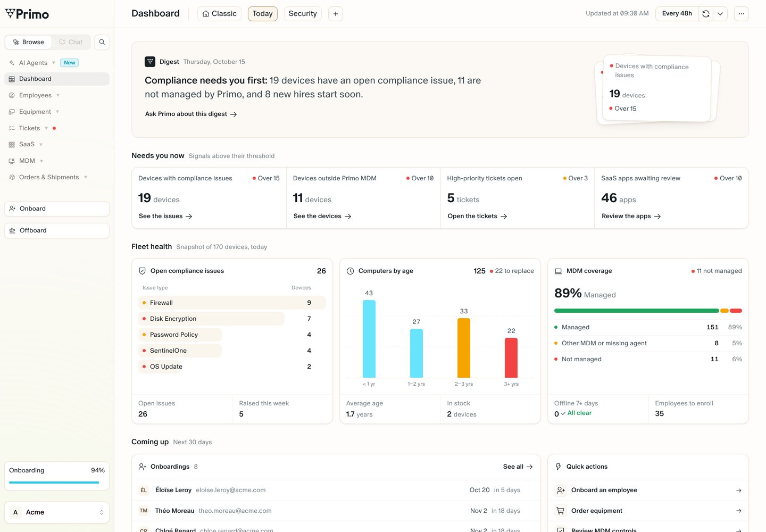This screenshot has height=532, width=766.
Task: Click Ask Primo about this digest
Action: (x=191, y=114)
